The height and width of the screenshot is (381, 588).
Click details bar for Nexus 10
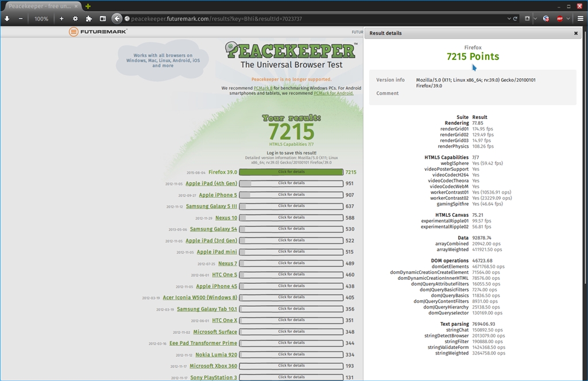tap(291, 218)
